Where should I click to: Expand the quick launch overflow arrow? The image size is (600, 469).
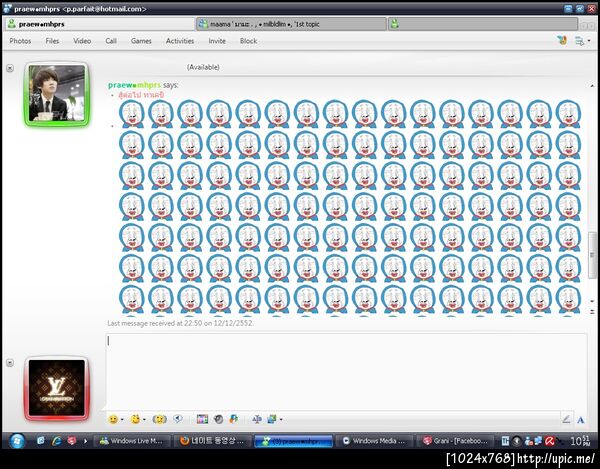click(x=85, y=441)
